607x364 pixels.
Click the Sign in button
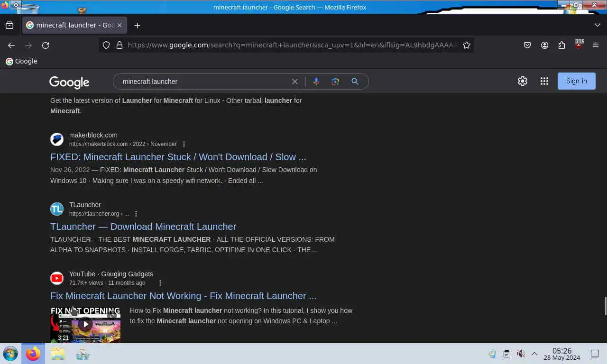[x=577, y=81]
